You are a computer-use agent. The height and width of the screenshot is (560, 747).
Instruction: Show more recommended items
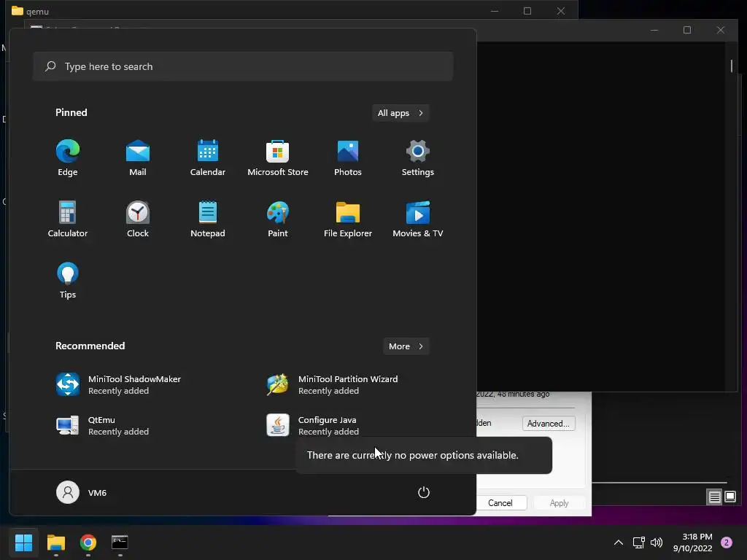click(406, 346)
